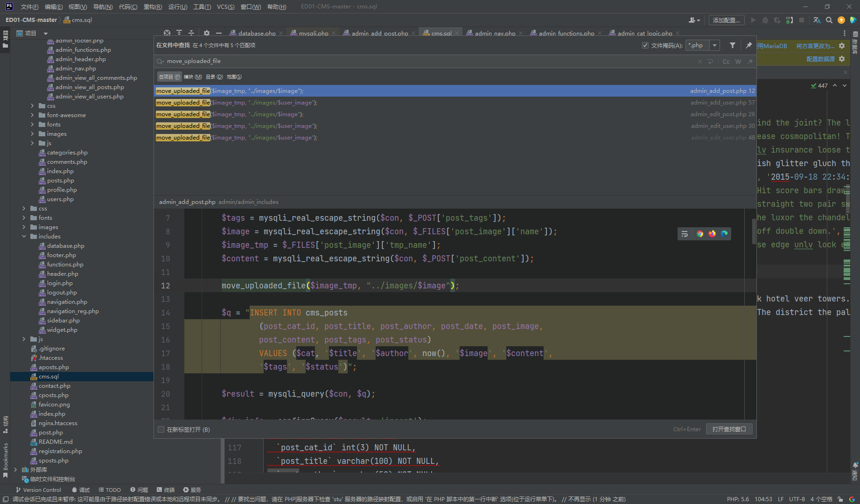Image resolution: width=860 pixels, height=504 pixels.
Task: Click the PHP: 5.6 language level
Action: click(x=738, y=499)
